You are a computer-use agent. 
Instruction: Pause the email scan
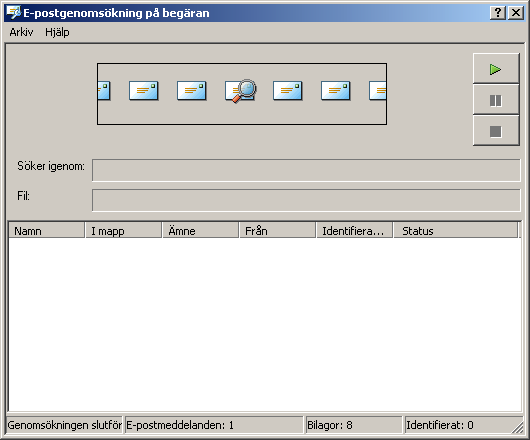click(x=496, y=100)
